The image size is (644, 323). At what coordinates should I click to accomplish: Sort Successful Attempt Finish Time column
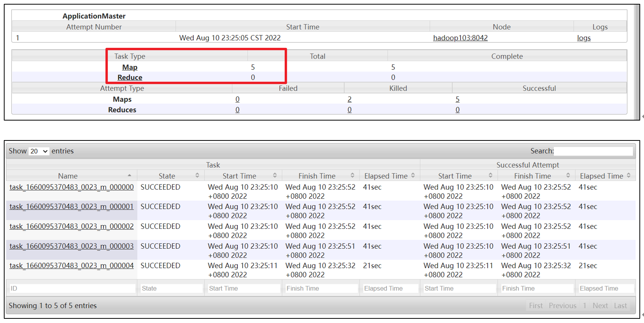click(x=568, y=176)
